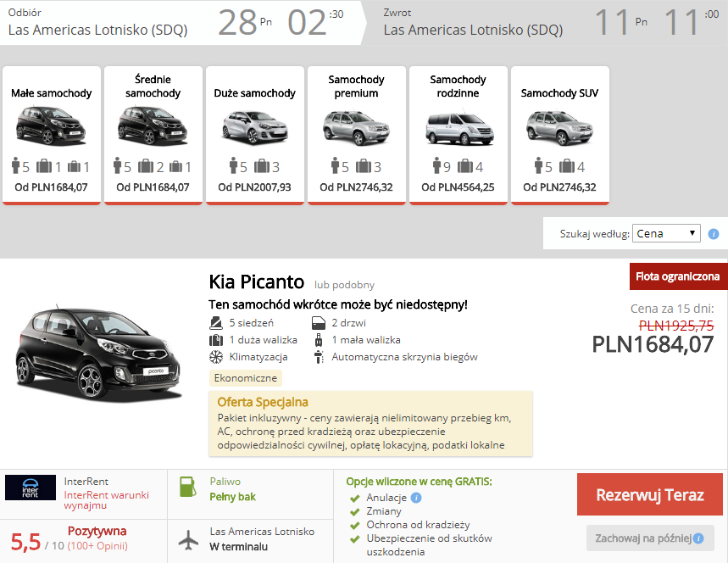Click the person icon in Samochody premium card

336,165
